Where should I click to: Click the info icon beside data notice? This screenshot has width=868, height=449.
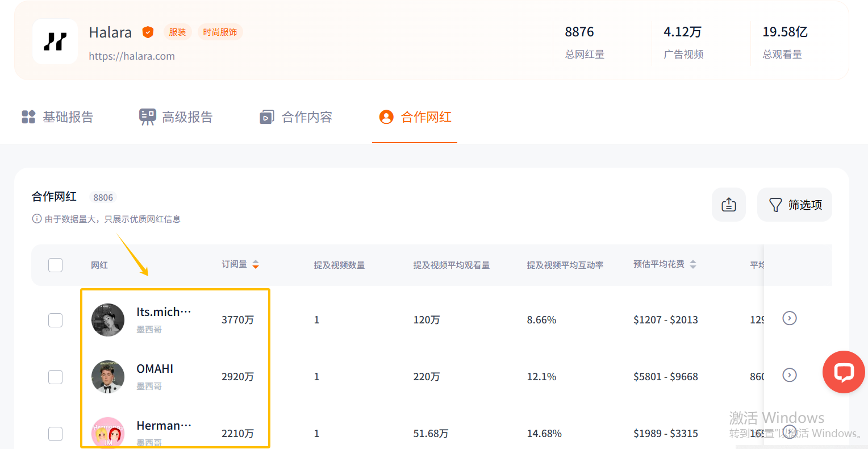click(x=37, y=219)
